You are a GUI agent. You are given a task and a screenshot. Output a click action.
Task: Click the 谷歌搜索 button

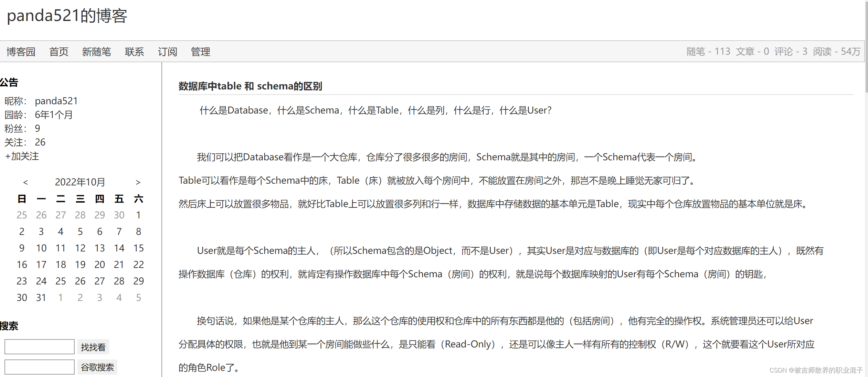tap(97, 367)
